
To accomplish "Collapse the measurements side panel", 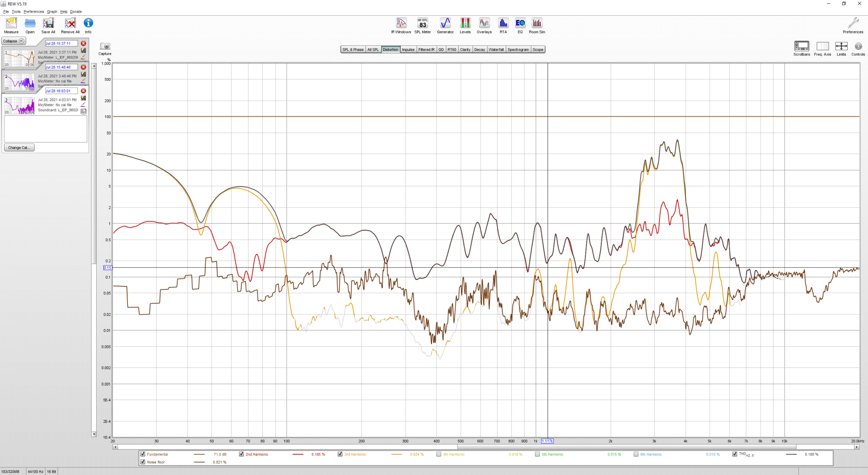I will coord(14,41).
